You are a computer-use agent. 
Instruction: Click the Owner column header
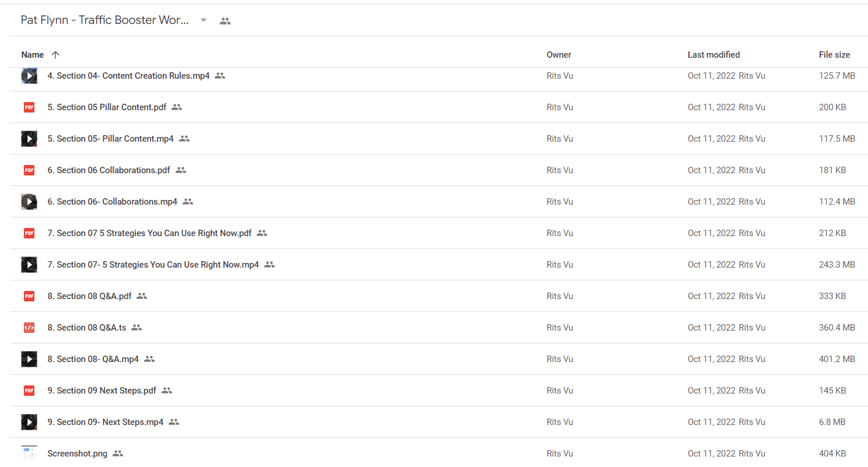coord(559,55)
